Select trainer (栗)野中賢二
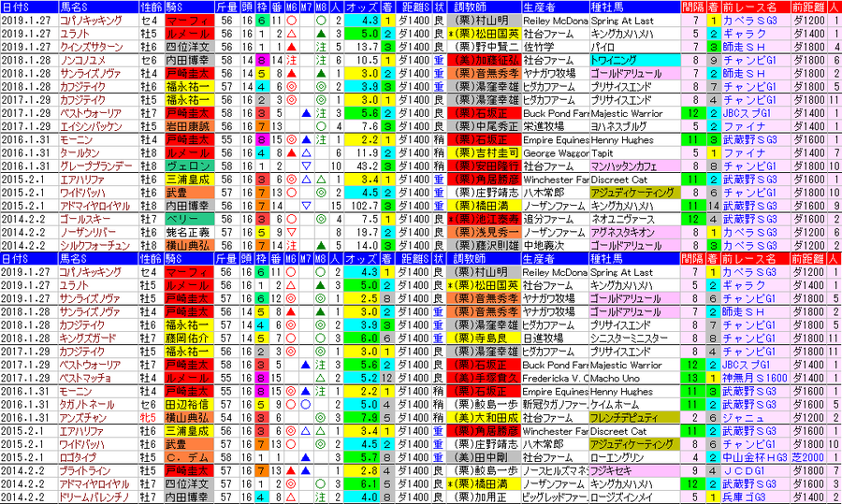This screenshot has width=842, height=504. [485, 47]
